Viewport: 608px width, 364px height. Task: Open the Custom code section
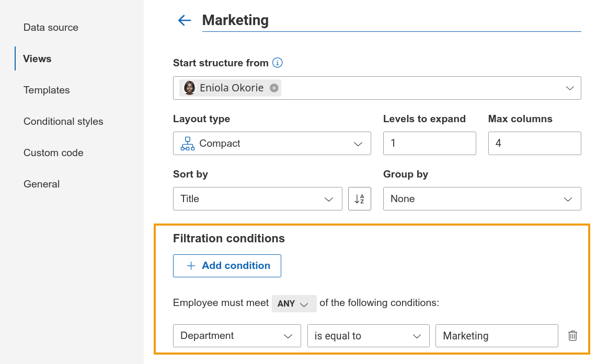[x=53, y=153]
